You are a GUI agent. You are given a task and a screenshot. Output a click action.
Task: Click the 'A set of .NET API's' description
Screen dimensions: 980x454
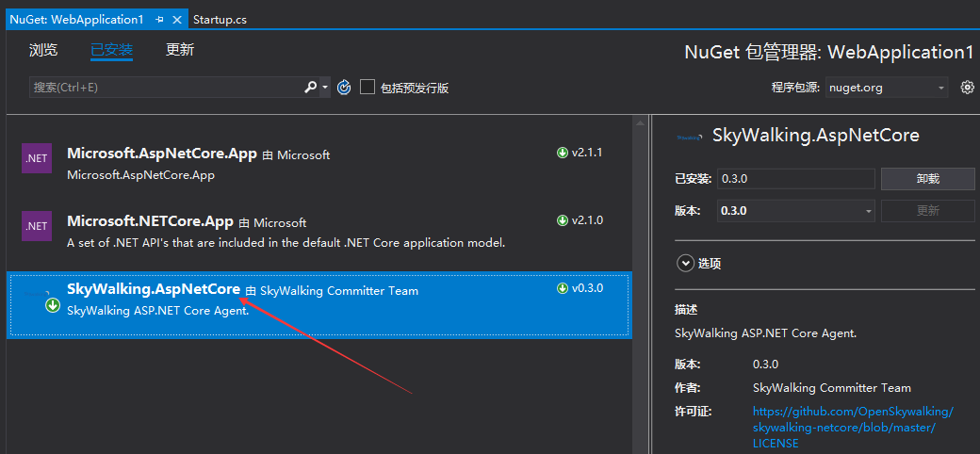[286, 243]
